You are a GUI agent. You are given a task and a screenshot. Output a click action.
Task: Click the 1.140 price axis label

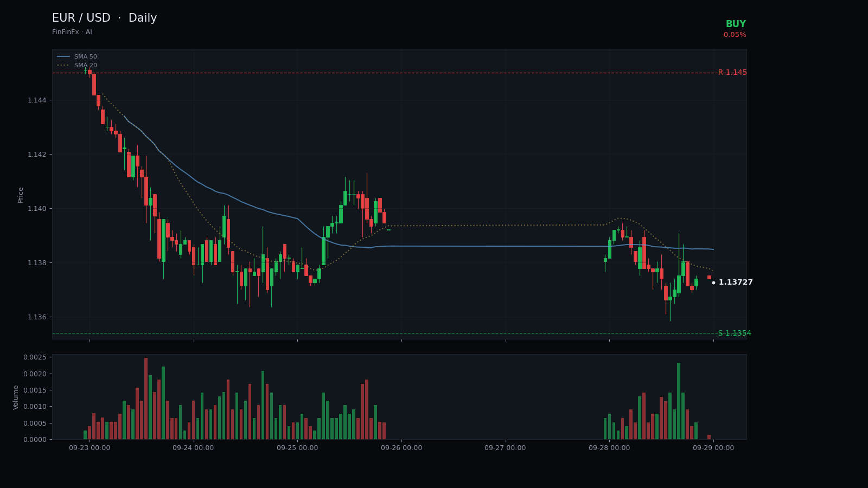pyautogui.click(x=36, y=209)
